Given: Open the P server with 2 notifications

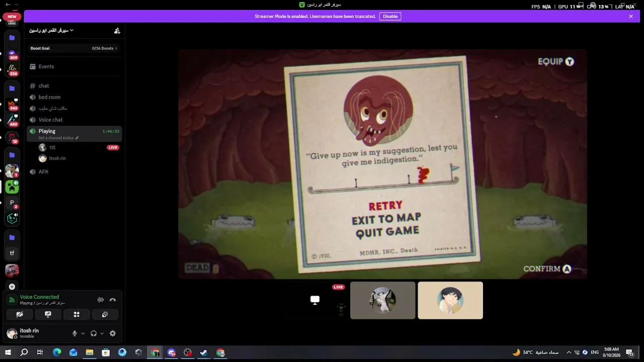Looking at the screenshot, I should click(12, 203).
